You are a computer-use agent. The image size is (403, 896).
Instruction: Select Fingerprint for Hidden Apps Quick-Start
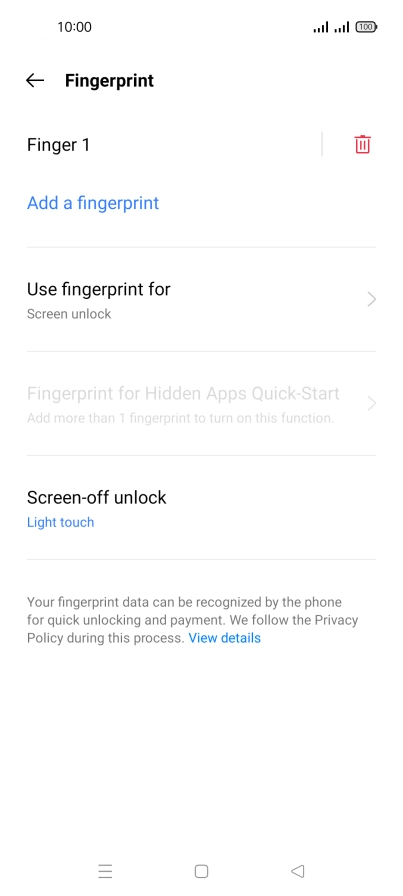[x=201, y=403]
